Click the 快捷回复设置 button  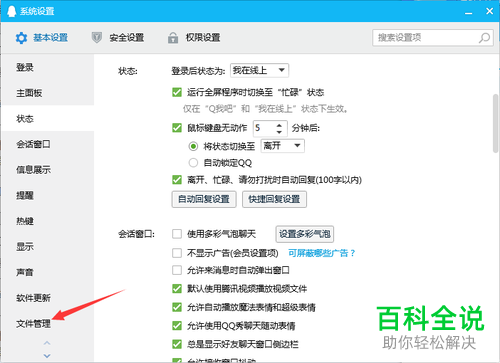(274, 199)
